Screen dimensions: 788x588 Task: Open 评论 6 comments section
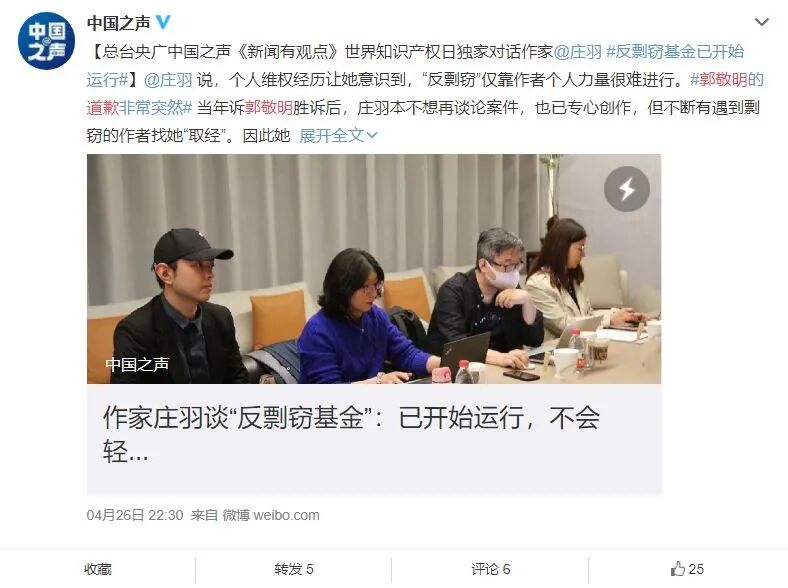(490, 569)
